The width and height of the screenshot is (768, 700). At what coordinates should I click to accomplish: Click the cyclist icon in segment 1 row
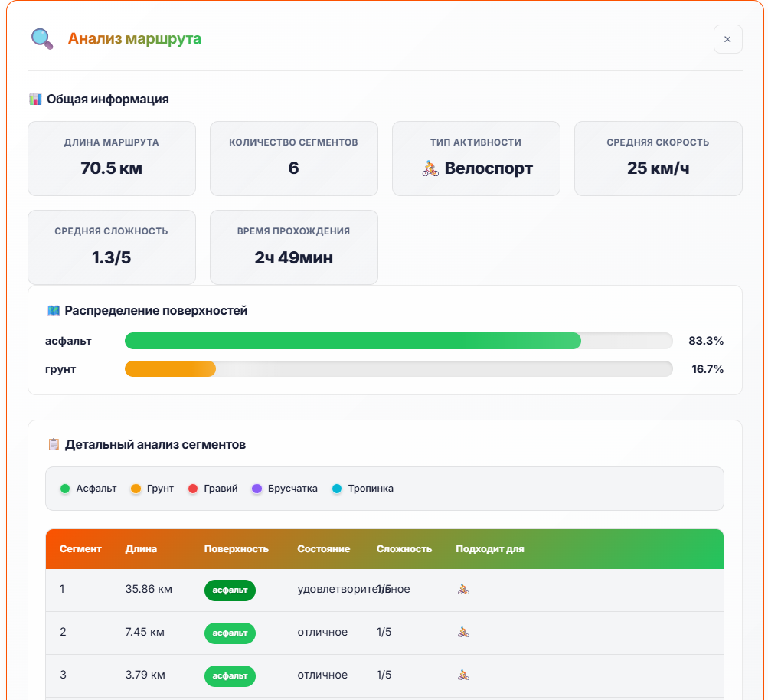pos(462,590)
